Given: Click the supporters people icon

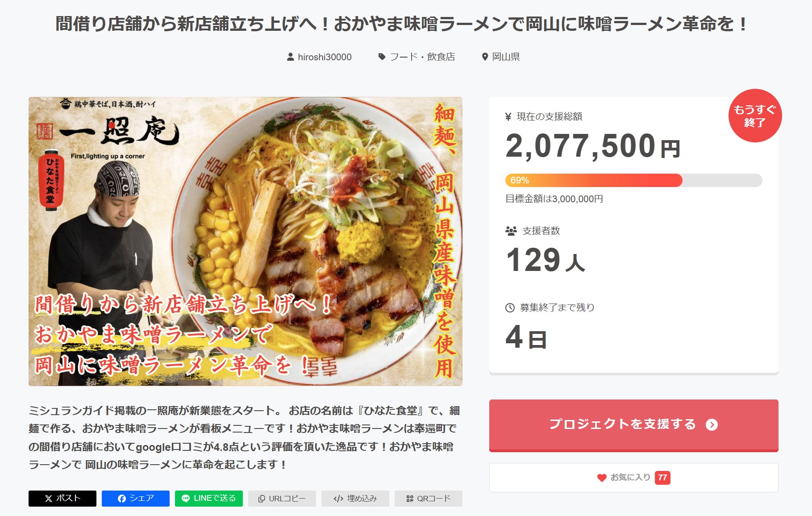Looking at the screenshot, I should pyautogui.click(x=511, y=231).
